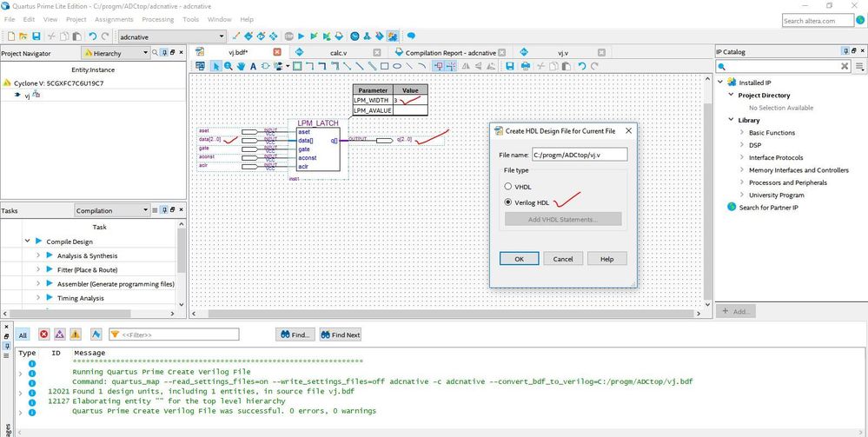Expand the Analysis & Synthesis task
The width and height of the screenshot is (868, 437).
(x=38, y=255)
